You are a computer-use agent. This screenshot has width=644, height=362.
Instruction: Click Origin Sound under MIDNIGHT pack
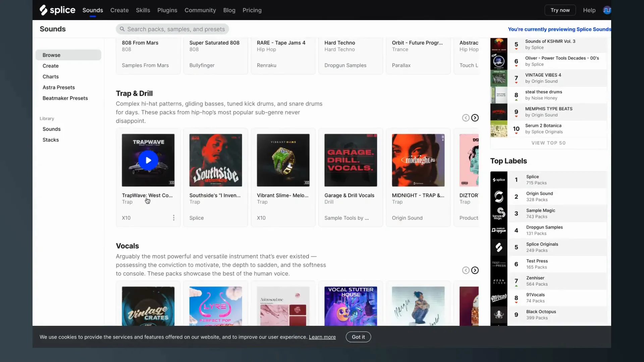[x=407, y=218]
